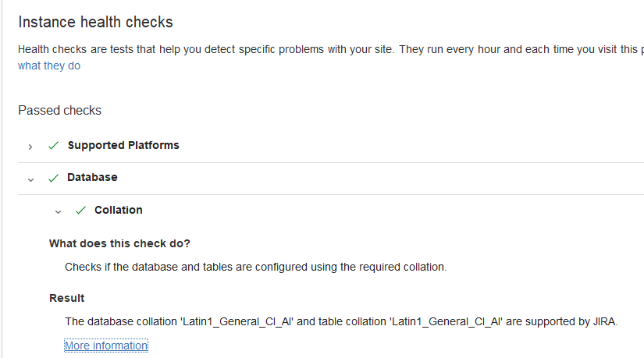The width and height of the screenshot is (644, 358).
Task: Select the Supported Platforms check title
Action: pyautogui.click(x=123, y=145)
